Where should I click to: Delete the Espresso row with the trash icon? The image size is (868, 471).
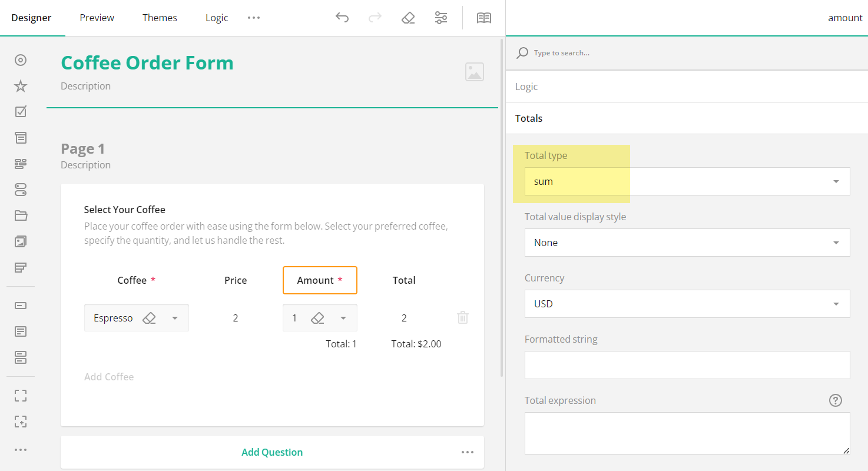tap(462, 317)
